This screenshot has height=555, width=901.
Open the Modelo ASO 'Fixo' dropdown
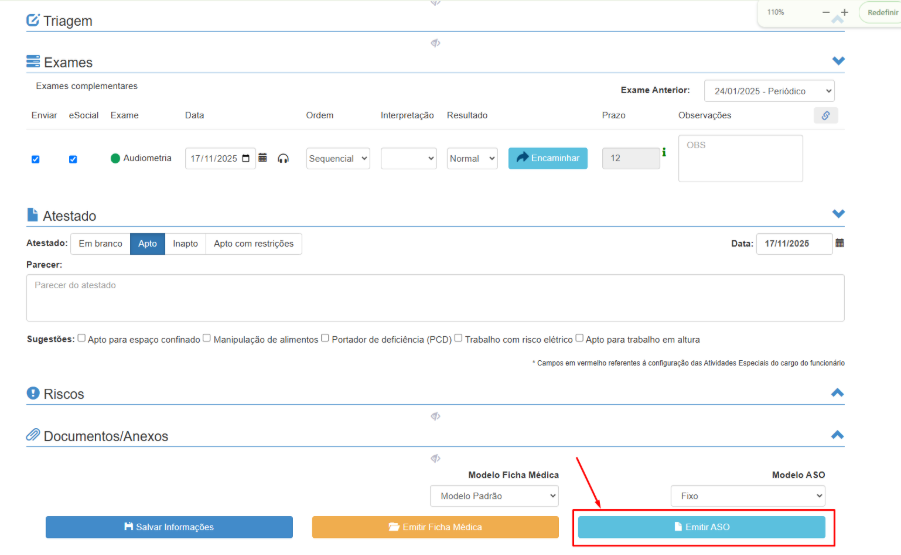(747, 496)
